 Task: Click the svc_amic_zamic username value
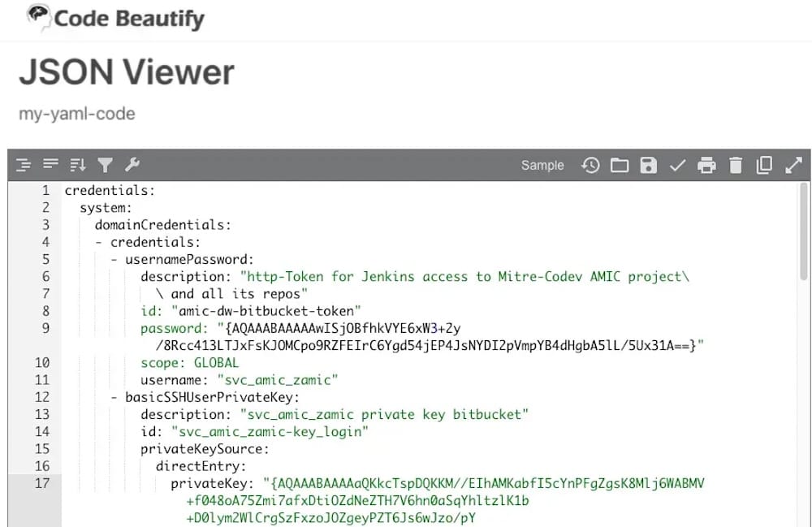point(279,379)
